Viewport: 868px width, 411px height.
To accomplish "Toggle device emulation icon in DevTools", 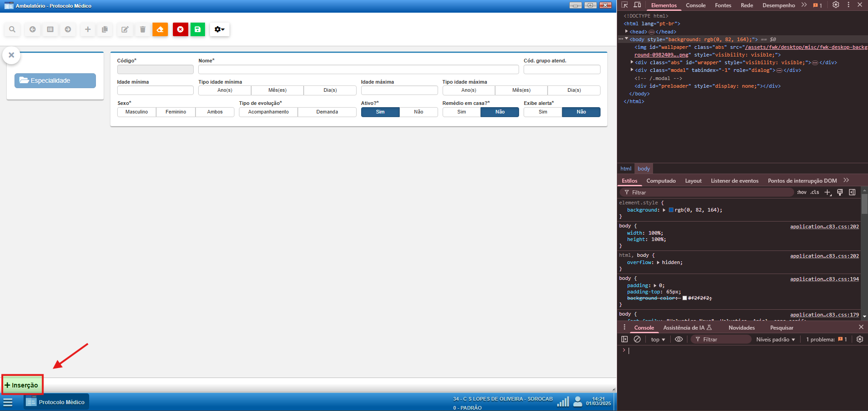I will [637, 5].
